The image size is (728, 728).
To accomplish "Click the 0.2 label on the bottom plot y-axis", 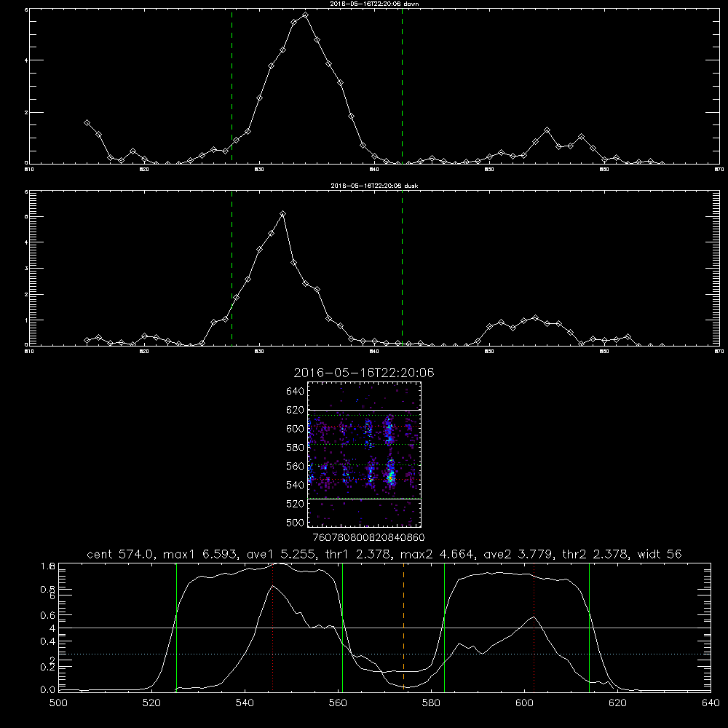I will [x=48, y=667].
